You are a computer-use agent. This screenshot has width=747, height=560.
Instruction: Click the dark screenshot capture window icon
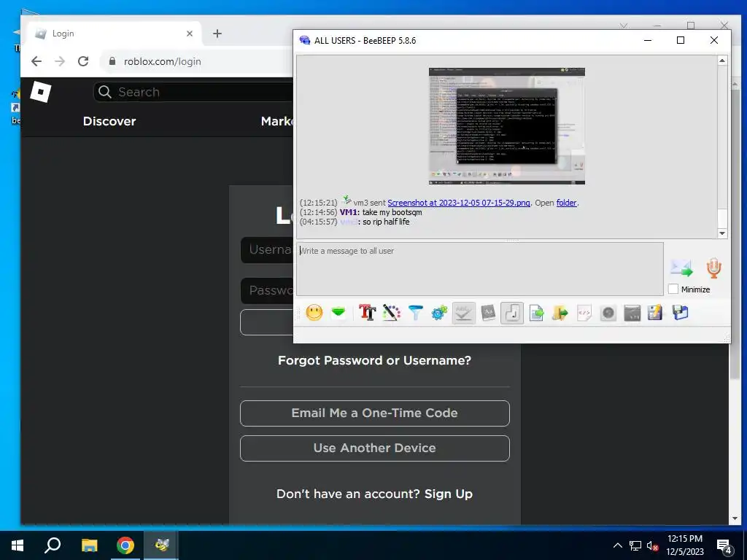click(x=632, y=313)
